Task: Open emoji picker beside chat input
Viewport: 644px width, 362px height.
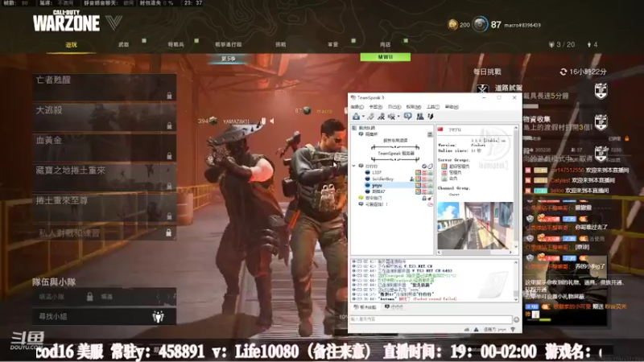Action: pos(516,319)
